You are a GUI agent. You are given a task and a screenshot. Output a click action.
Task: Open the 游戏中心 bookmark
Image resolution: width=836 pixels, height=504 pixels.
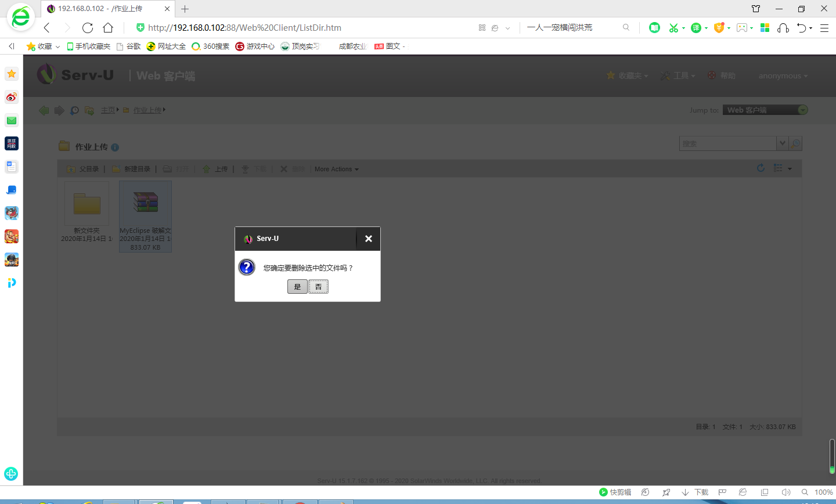(255, 46)
